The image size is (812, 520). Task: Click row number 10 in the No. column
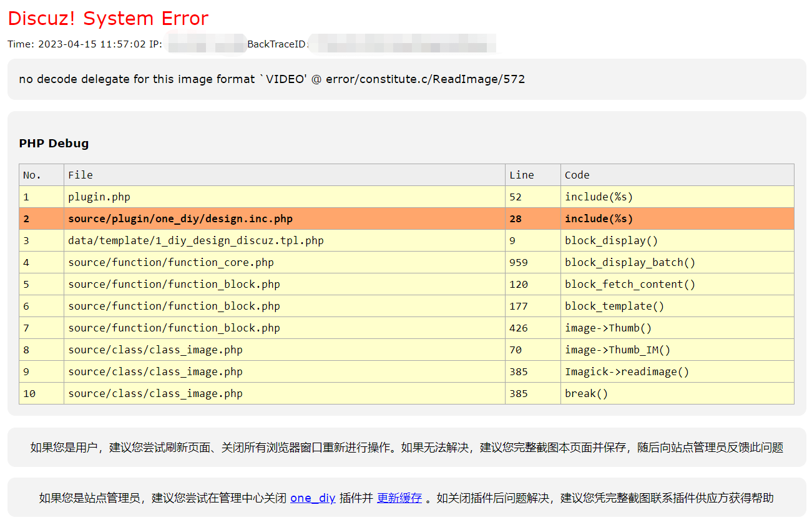pyautogui.click(x=41, y=393)
